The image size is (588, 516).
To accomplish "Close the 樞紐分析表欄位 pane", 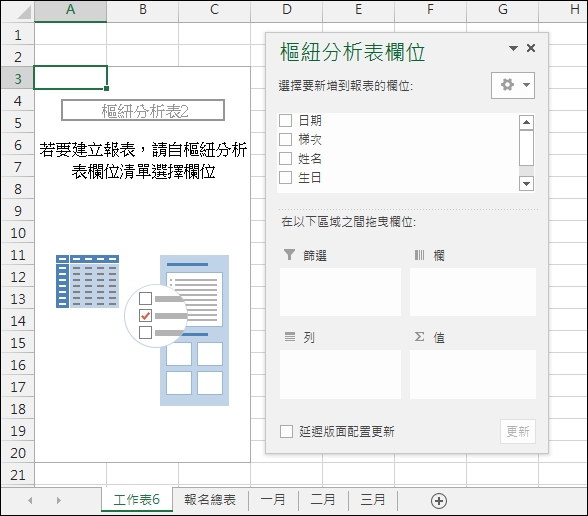I will (531, 48).
